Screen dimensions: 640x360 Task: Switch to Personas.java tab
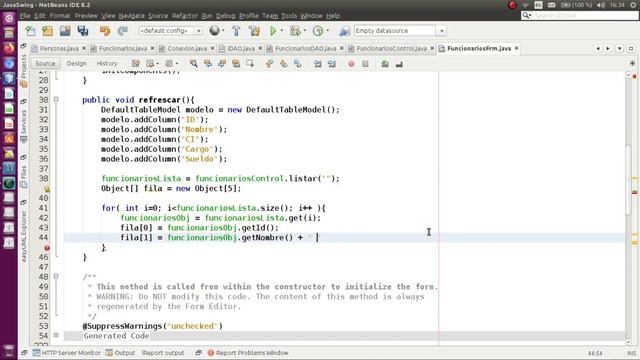coord(59,48)
